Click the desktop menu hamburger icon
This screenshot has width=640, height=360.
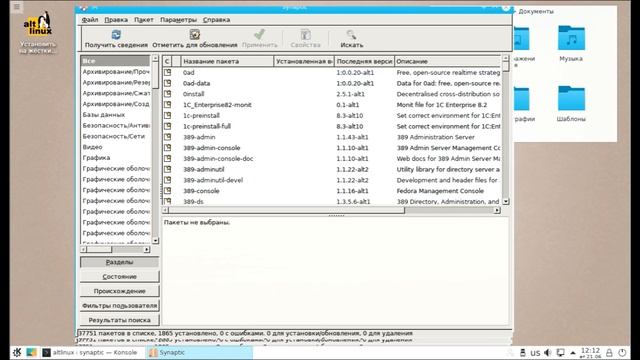pyautogui.click(x=16, y=7)
